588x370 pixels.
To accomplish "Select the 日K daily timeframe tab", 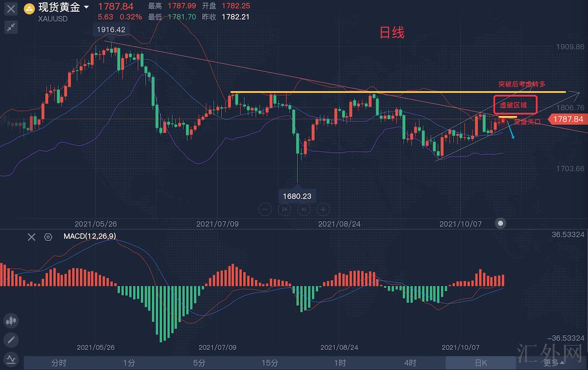I will click(x=481, y=363).
